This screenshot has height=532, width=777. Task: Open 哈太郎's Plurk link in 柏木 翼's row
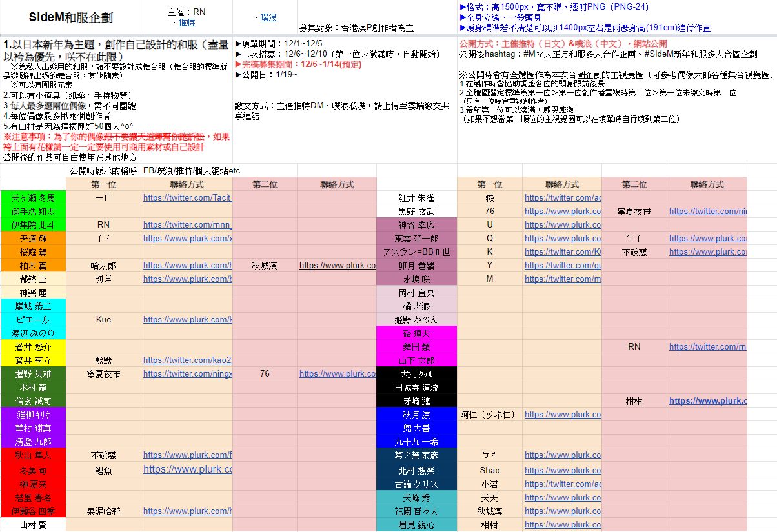click(188, 265)
